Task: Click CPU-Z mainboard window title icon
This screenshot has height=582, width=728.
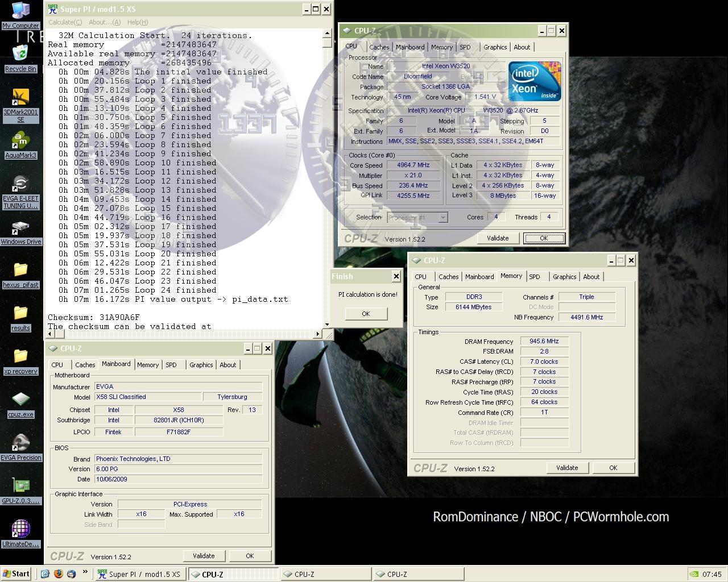Action: point(53,348)
